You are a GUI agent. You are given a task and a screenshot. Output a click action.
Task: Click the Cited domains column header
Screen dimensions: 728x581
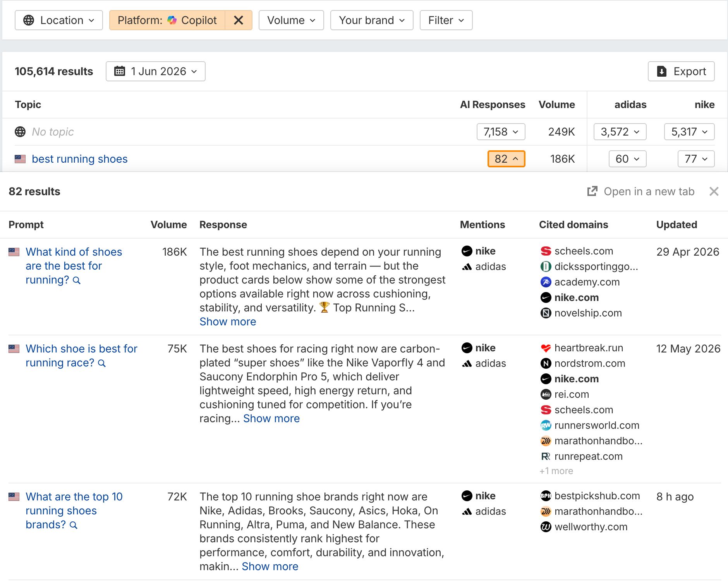pyautogui.click(x=573, y=225)
